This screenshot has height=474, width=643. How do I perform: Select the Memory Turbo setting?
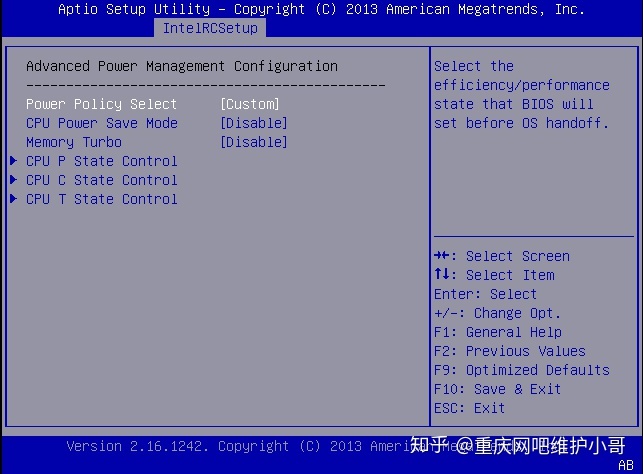click(x=74, y=142)
